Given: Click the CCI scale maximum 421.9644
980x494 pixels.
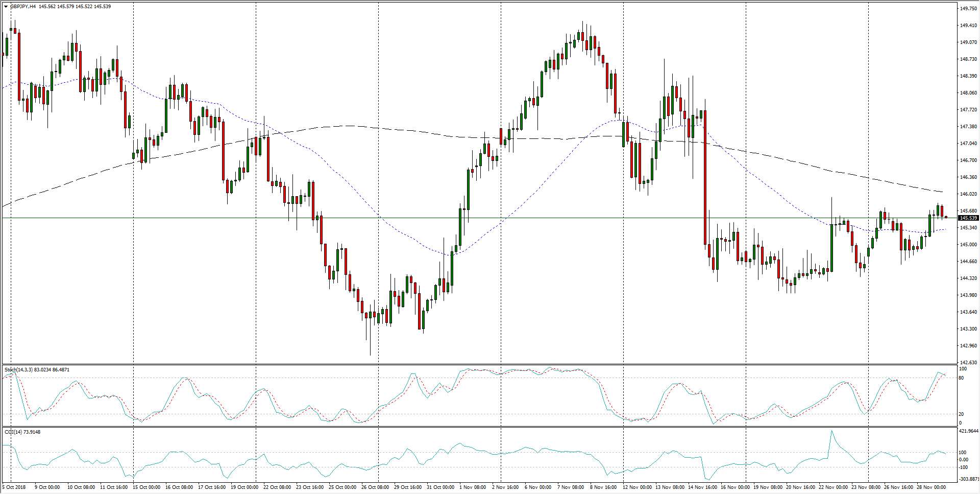Looking at the screenshot, I should tap(968, 431).
